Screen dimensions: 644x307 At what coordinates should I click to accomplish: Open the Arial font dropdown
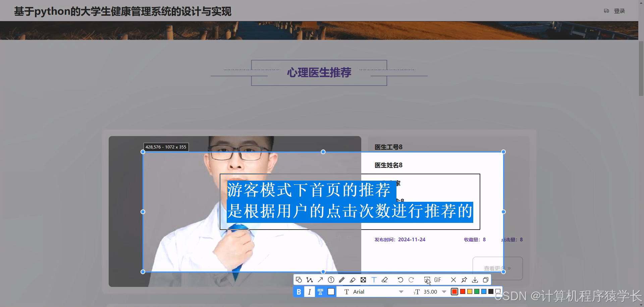point(373,292)
